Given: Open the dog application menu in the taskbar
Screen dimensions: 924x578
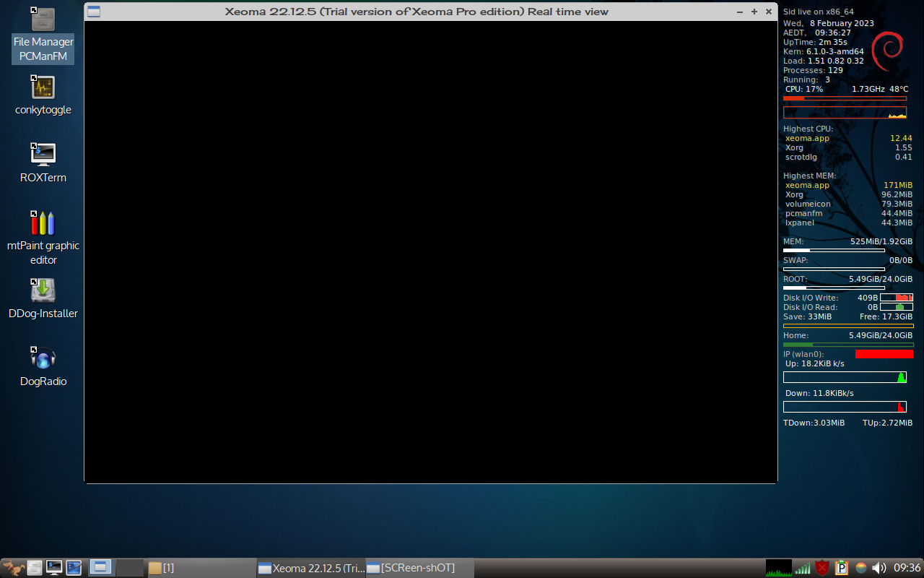Looking at the screenshot, I should (13, 568).
